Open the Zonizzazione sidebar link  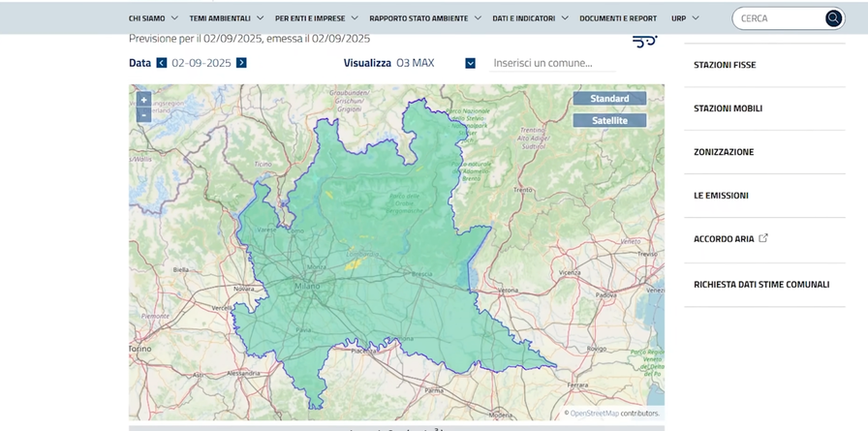(x=724, y=152)
